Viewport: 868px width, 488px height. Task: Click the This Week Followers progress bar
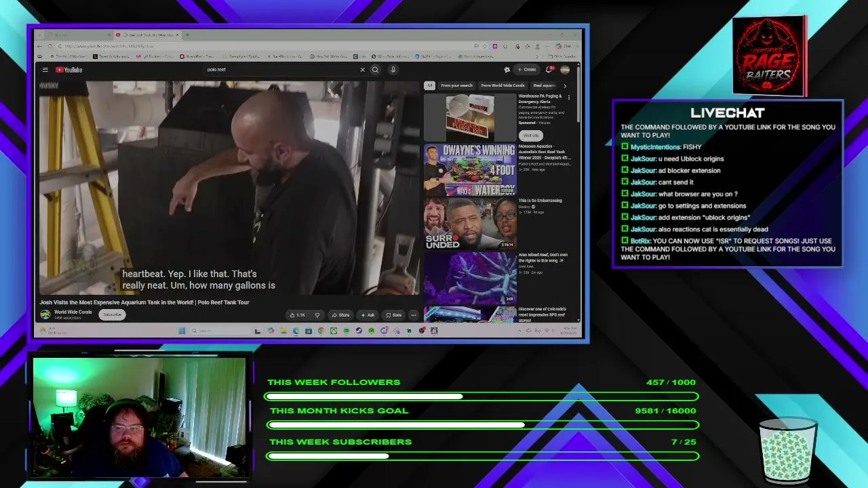click(x=481, y=396)
